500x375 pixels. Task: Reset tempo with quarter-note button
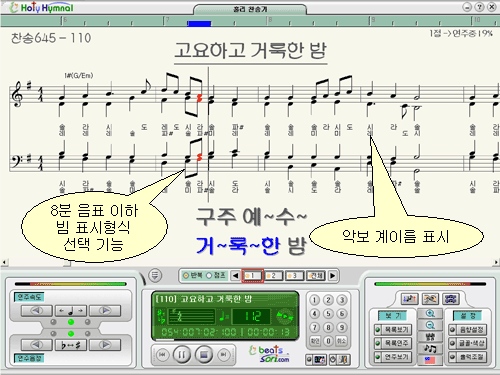pos(71,311)
